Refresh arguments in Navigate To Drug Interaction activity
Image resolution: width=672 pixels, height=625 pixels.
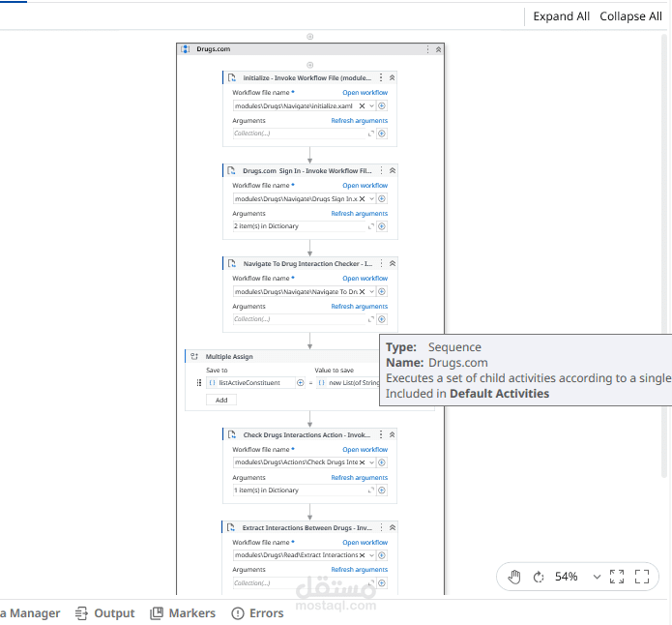click(359, 307)
